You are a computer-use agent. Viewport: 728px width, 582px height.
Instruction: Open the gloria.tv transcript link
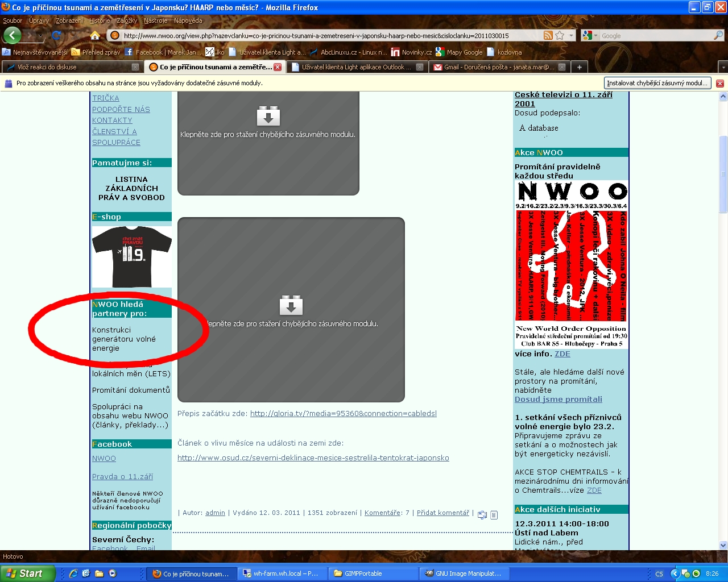point(344,413)
